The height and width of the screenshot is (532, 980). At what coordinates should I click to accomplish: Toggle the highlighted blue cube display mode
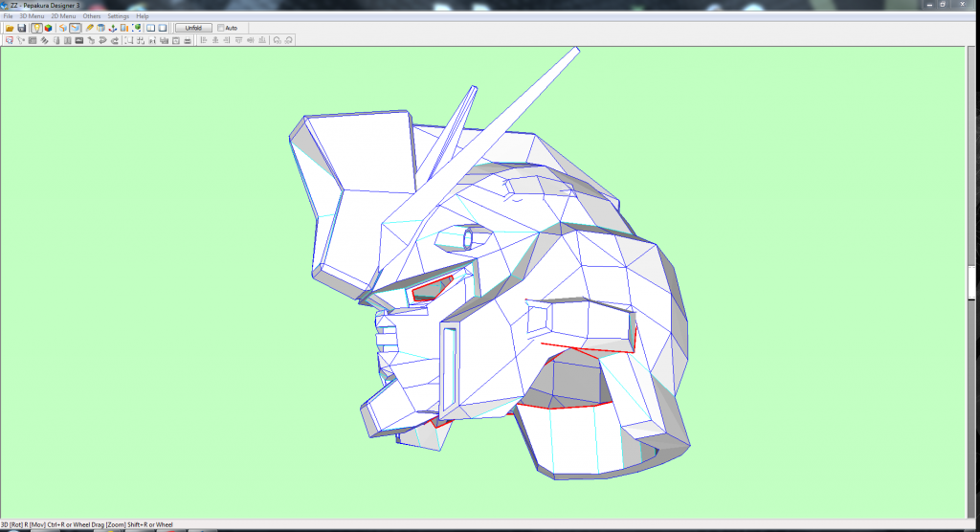(x=76, y=28)
